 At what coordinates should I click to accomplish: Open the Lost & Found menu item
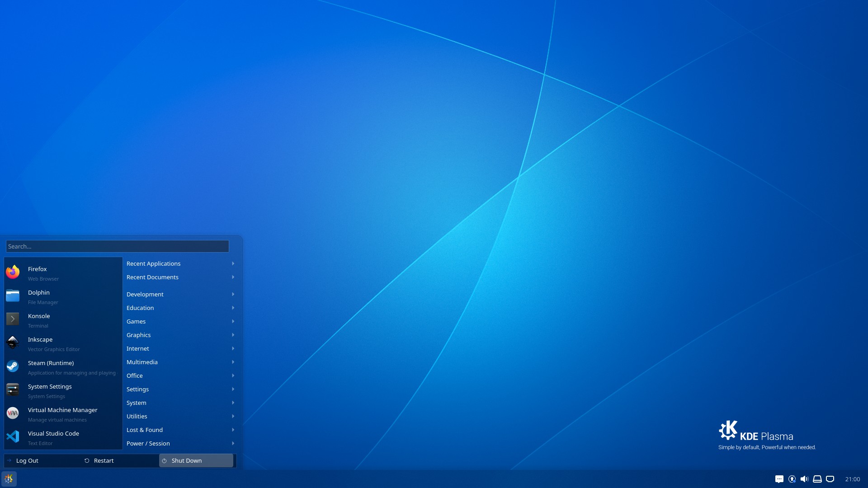coord(180,430)
